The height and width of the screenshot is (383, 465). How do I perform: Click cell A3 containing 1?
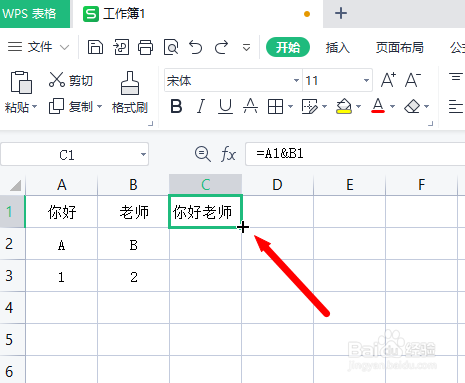[x=62, y=276]
